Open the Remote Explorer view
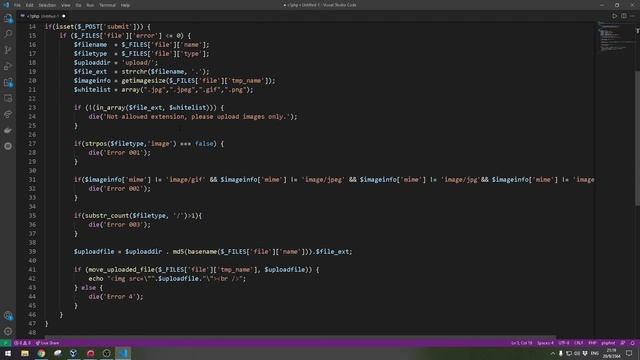640x360 pixels. [x=8, y=98]
